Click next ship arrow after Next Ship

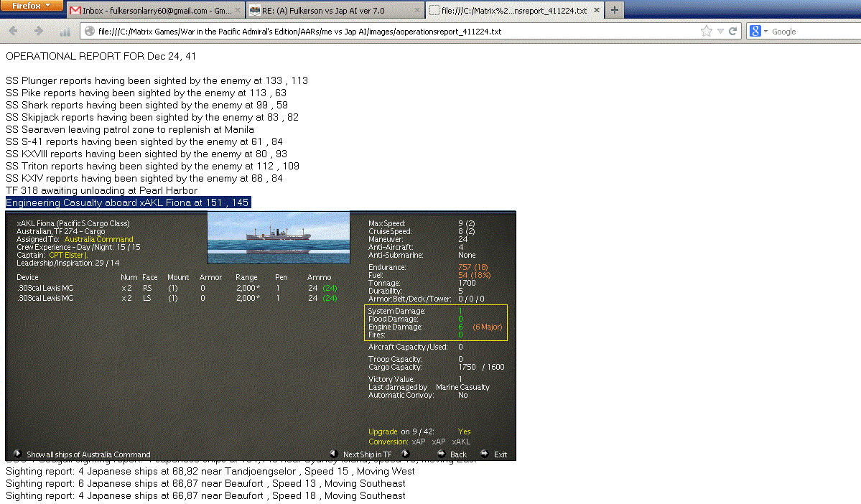click(406, 454)
